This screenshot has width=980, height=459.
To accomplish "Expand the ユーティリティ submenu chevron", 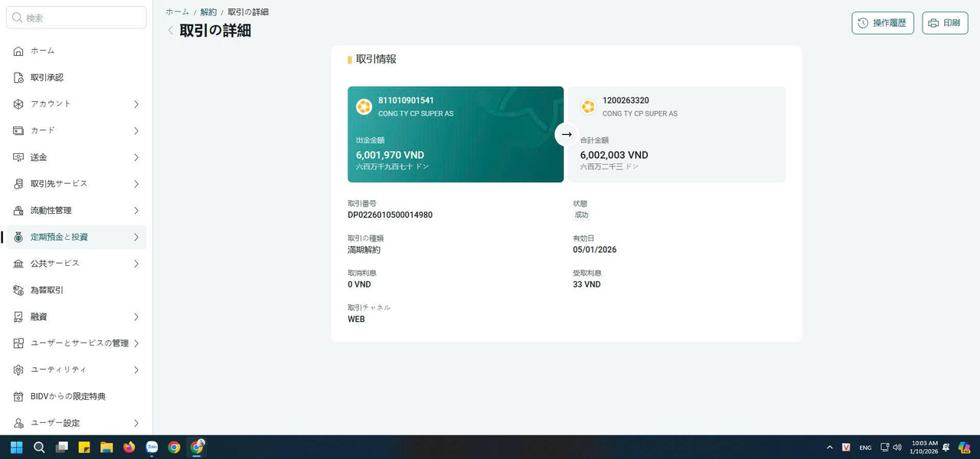I will tap(136, 370).
